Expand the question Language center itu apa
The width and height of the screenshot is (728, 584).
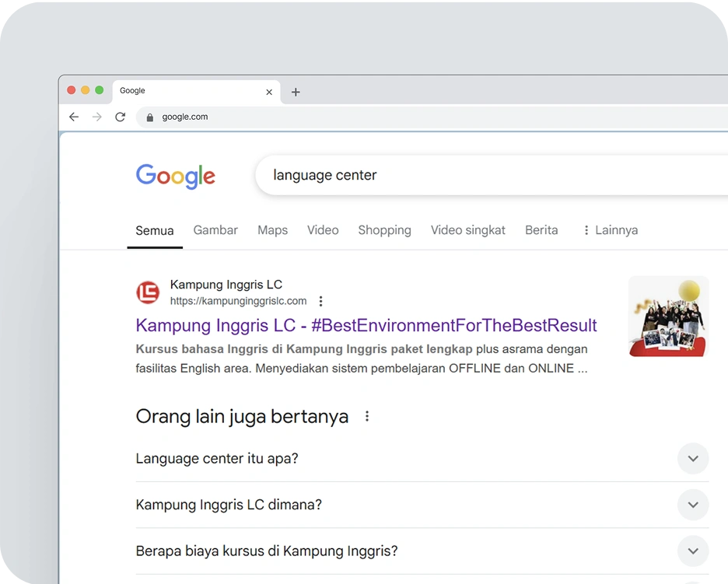coord(691,459)
